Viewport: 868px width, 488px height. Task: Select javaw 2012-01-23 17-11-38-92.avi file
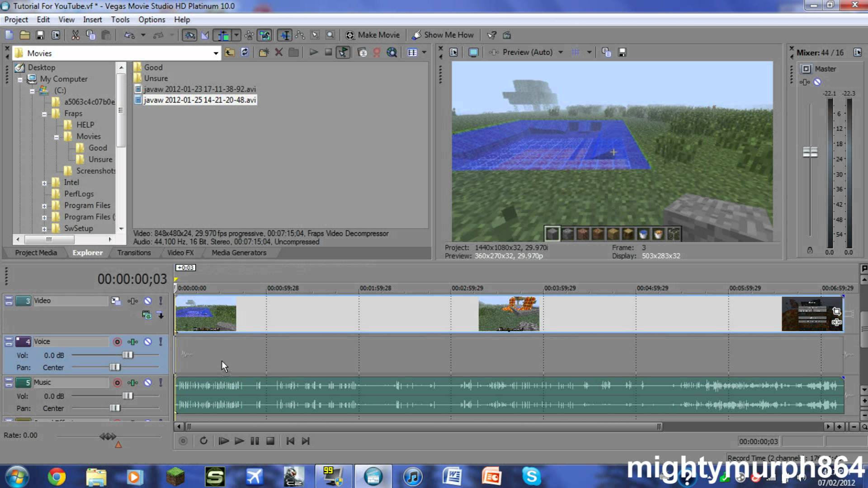tap(199, 89)
